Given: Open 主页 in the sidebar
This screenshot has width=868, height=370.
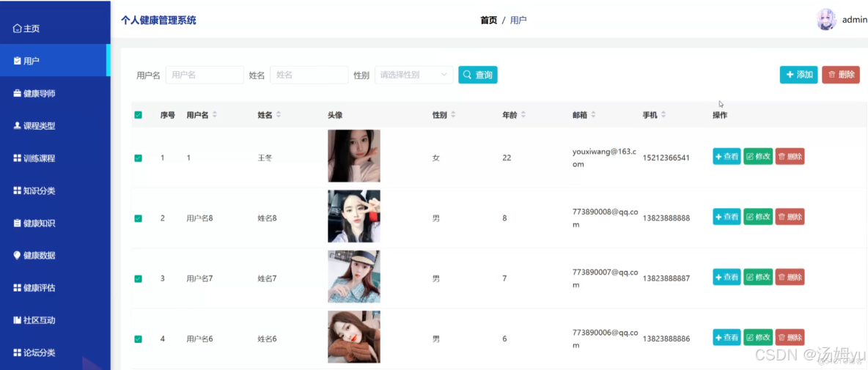Looking at the screenshot, I should click(56, 28).
